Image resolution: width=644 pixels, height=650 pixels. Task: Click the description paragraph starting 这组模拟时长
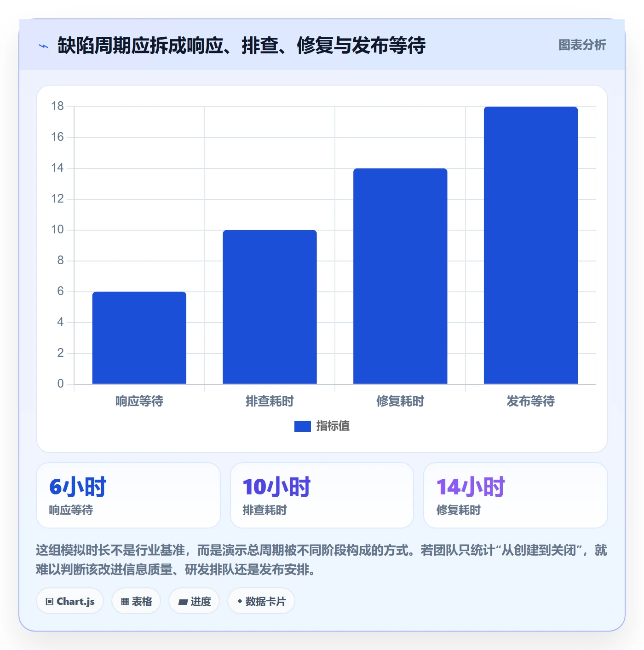(x=322, y=560)
